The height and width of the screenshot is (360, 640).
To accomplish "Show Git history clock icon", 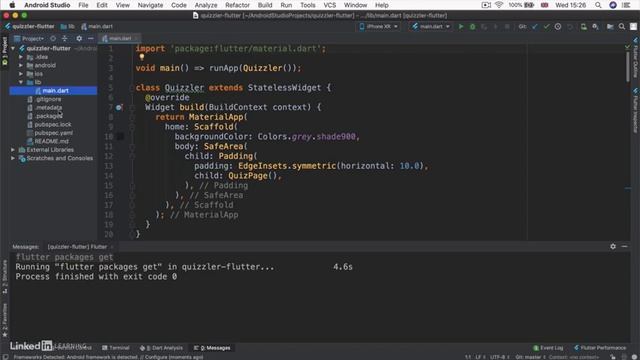I will 558,27.
